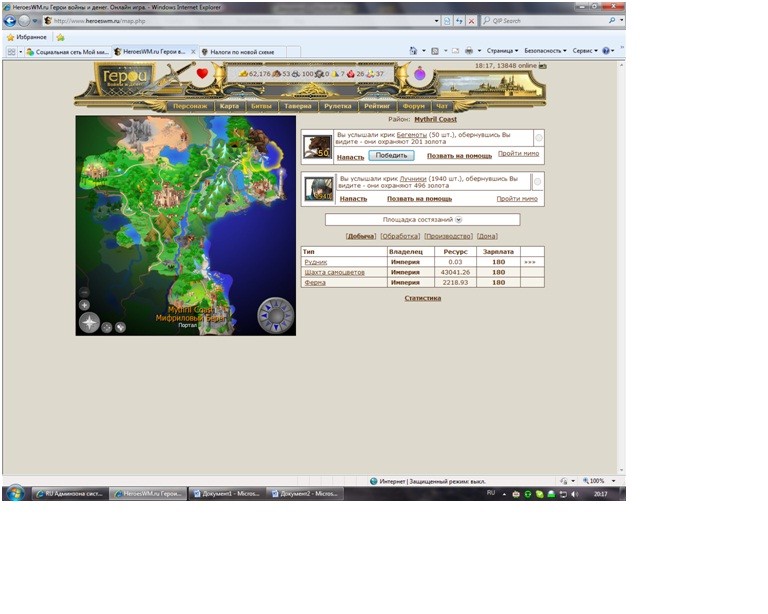Click the >>> arrow in the Рудник row
768x614 pixels.
pyautogui.click(x=529, y=262)
